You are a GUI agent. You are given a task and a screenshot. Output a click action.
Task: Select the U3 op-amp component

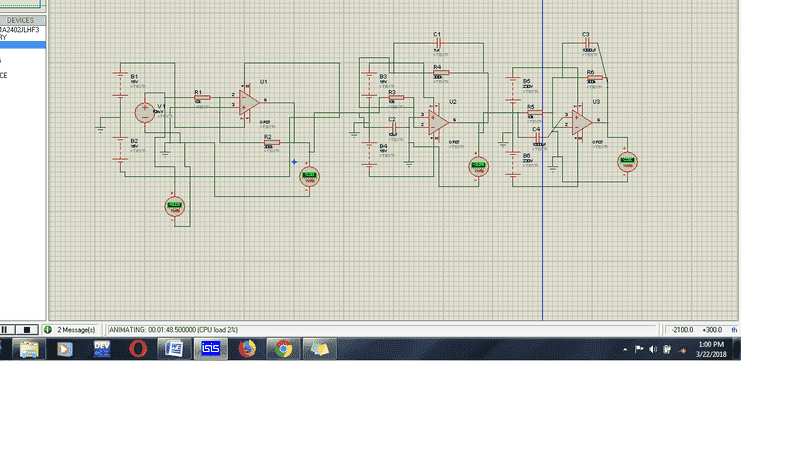(582, 120)
